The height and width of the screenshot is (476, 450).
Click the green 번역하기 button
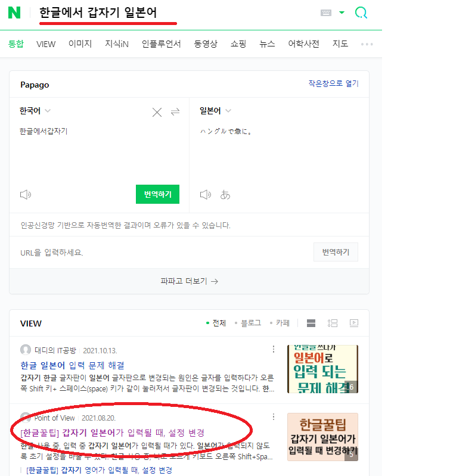pyautogui.click(x=157, y=194)
